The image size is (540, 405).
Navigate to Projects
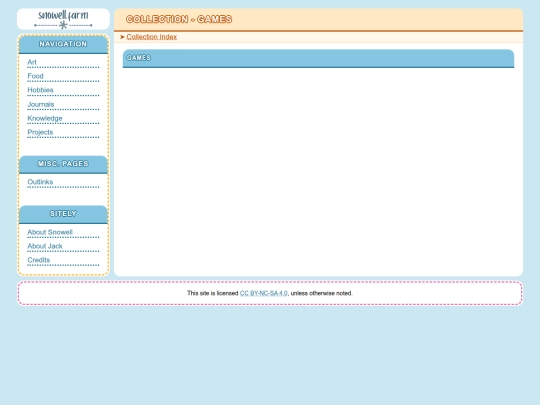pos(40,132)
